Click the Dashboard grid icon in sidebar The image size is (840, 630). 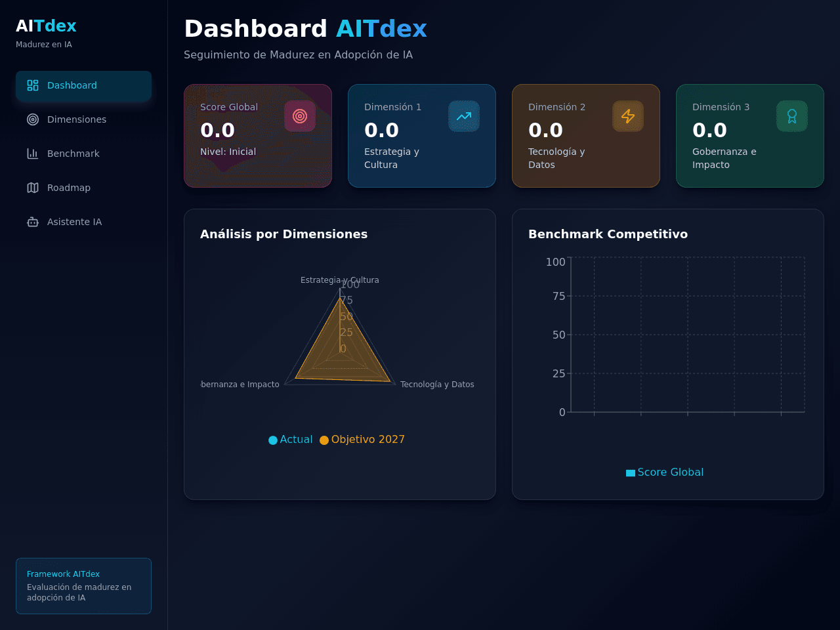pyautogui.click(x=33, y=85)
